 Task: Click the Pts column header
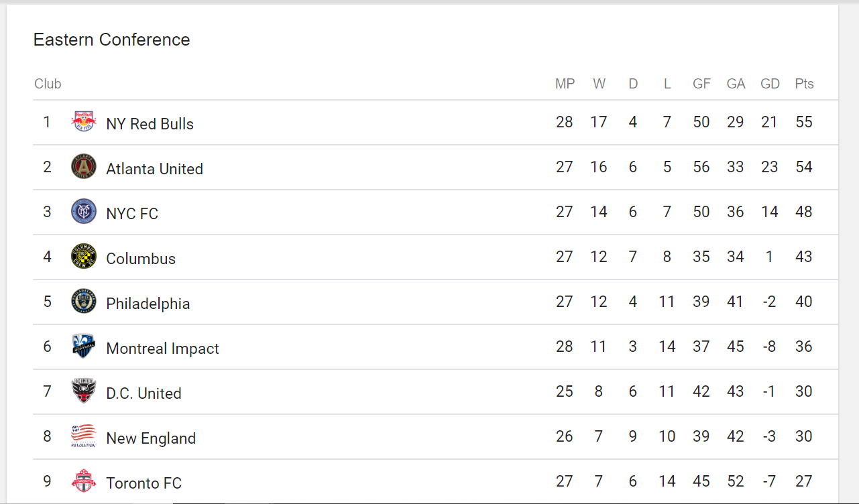pos(804,84)
